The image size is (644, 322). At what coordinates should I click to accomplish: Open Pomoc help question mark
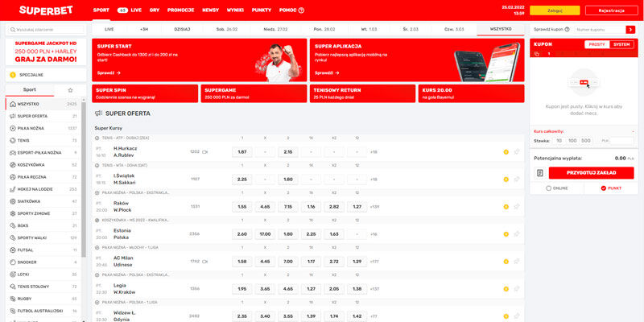coord(301,10)
